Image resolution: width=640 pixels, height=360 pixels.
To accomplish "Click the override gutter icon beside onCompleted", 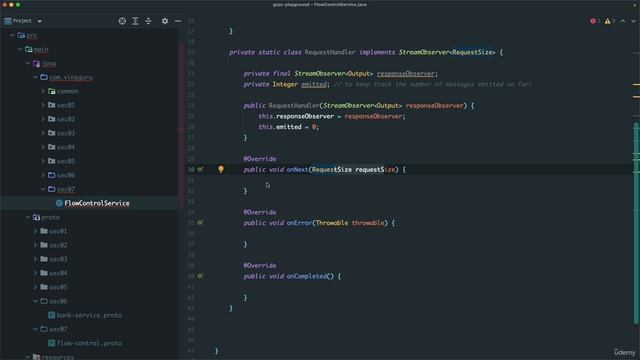I will [x=200, y=276].
